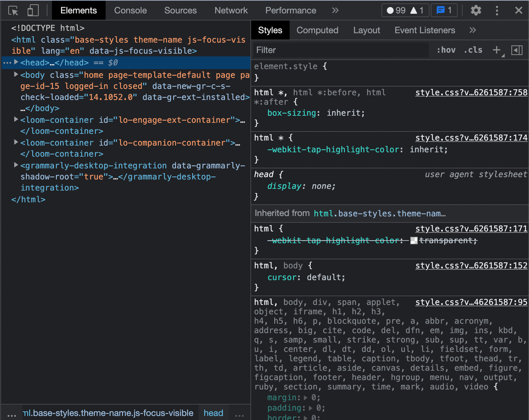
Task: Expand the lo-engage-ext-container loom-container node
Action: (16, 119)
